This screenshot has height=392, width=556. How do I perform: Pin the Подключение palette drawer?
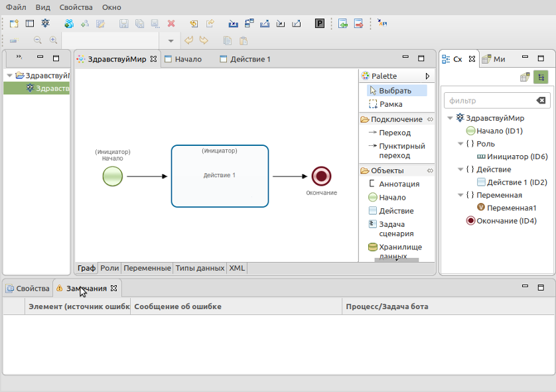[x=430, y=119]
